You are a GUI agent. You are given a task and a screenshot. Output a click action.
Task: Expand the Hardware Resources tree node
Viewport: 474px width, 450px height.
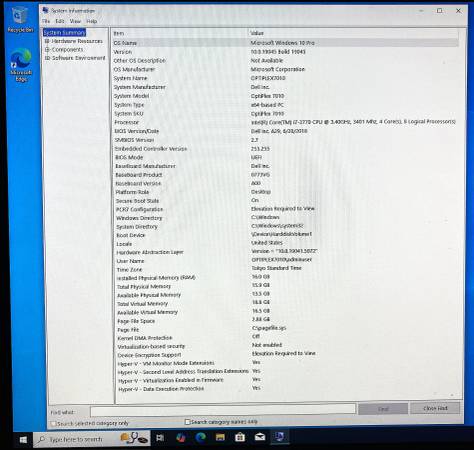coord(47,41)
